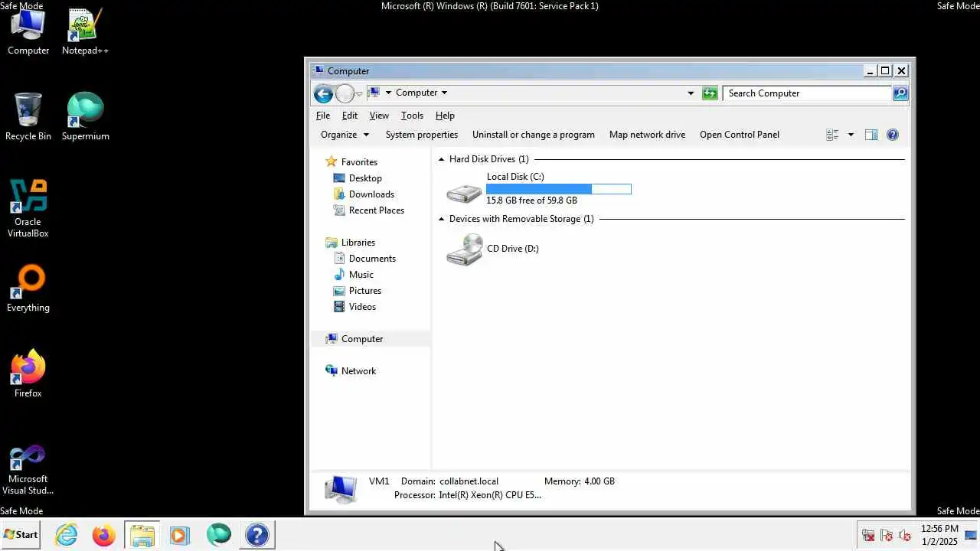Select the Local Disk (C:) drive icon

pos(464,192)
